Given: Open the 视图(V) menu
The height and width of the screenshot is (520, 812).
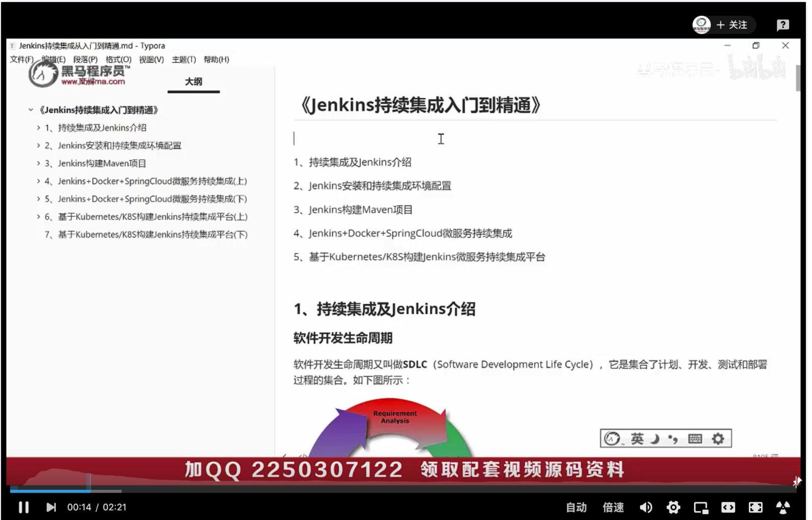Looking at the screenshot, I should click(152, 60).
